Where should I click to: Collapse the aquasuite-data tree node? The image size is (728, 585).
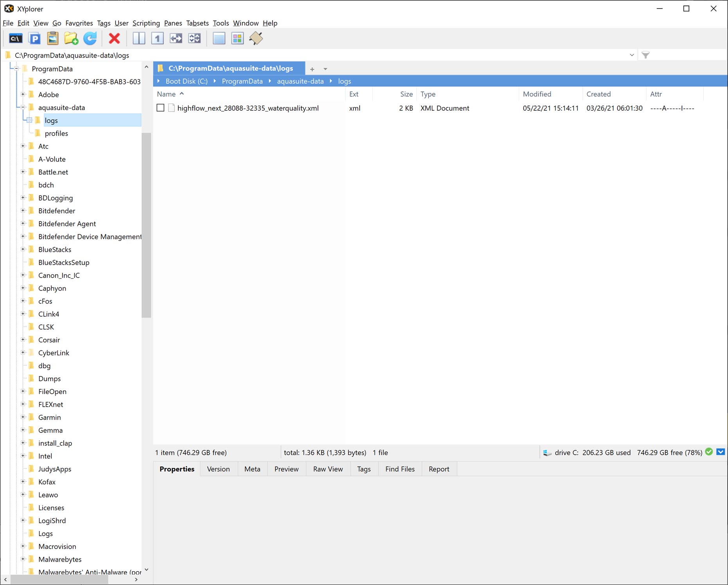click(23, 107)
